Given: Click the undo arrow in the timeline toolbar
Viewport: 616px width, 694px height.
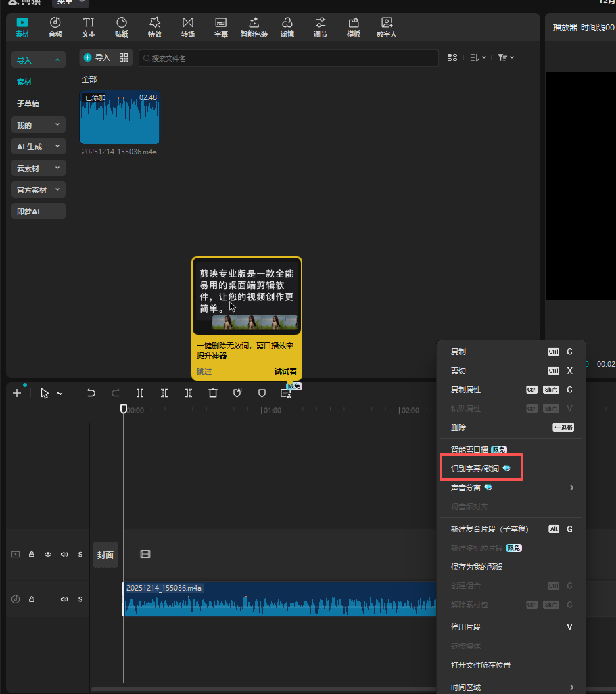Looking at the screenshot, I should [x=91, y=393].
